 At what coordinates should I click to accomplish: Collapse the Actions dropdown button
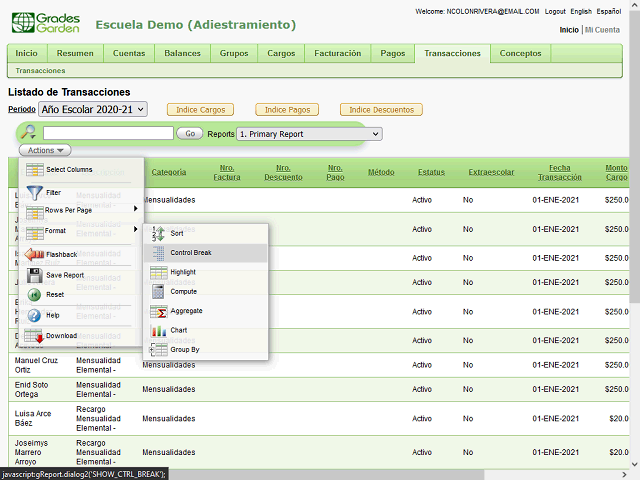(44, 150)
